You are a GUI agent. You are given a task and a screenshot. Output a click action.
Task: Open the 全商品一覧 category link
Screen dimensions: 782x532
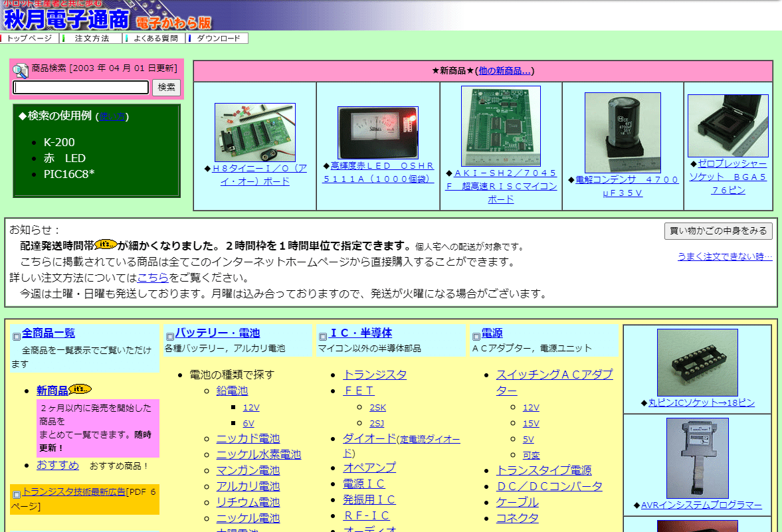coord(49,333)
